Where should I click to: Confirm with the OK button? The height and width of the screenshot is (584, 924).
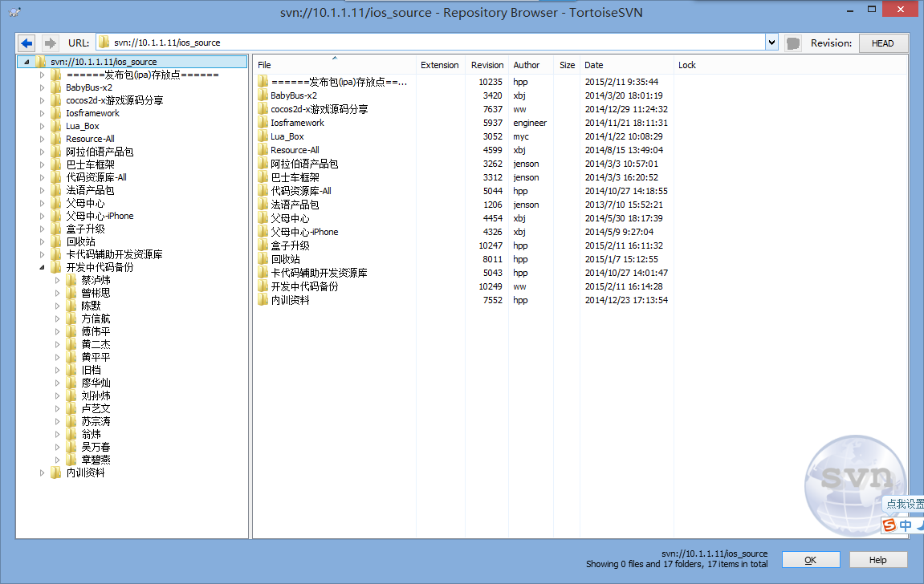810,560
